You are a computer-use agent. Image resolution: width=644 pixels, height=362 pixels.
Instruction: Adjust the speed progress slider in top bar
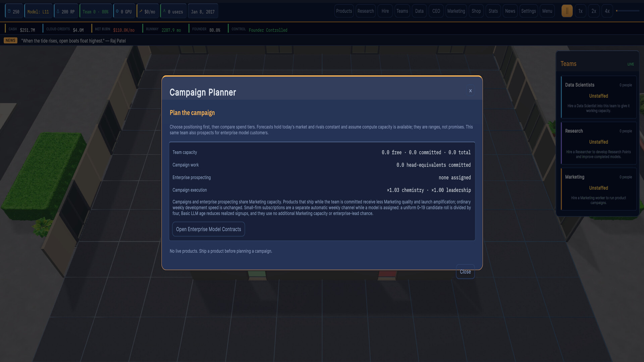tap(628, 11)
